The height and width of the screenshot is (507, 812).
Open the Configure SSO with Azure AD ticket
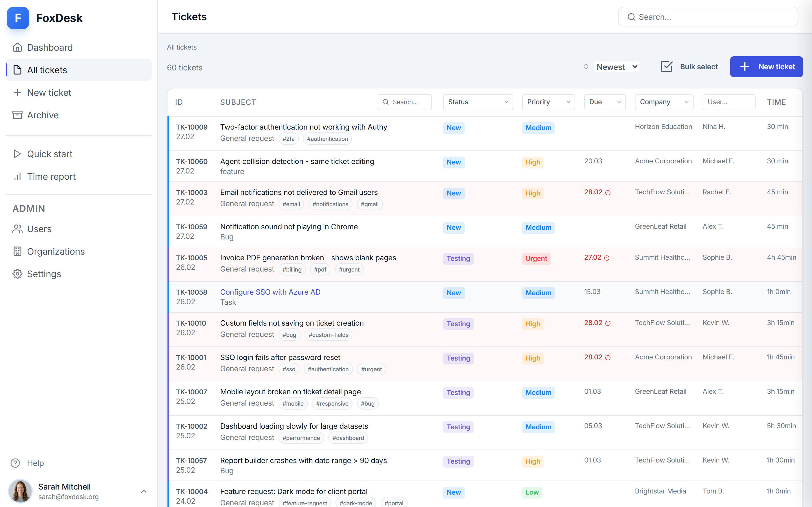tap(270, 292)
